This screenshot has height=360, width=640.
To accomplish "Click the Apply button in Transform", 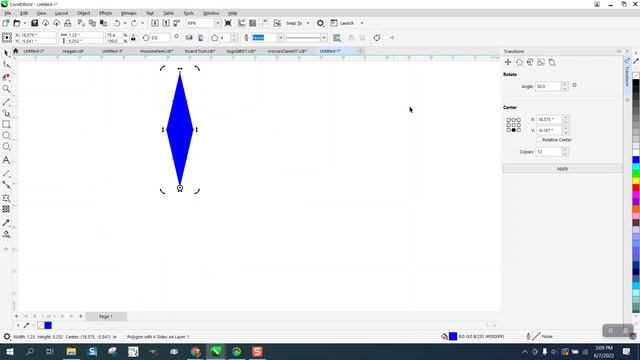I will click(562, 169).
